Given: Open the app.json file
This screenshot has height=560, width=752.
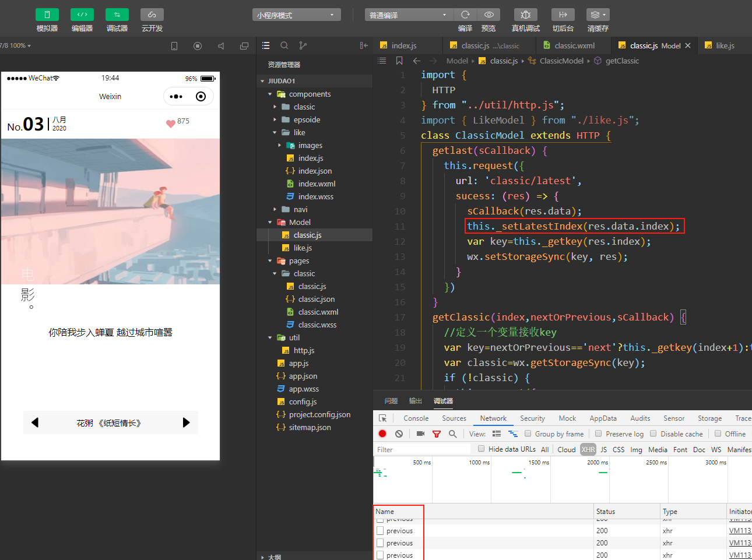Looking at the screenshot, I should [303, 376].
